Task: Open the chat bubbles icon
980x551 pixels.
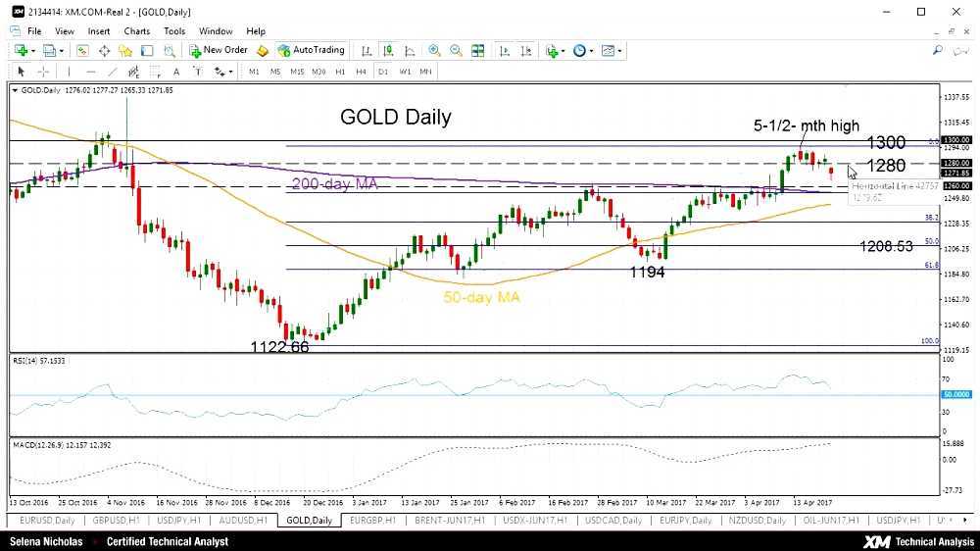Action: click(960, 51)
